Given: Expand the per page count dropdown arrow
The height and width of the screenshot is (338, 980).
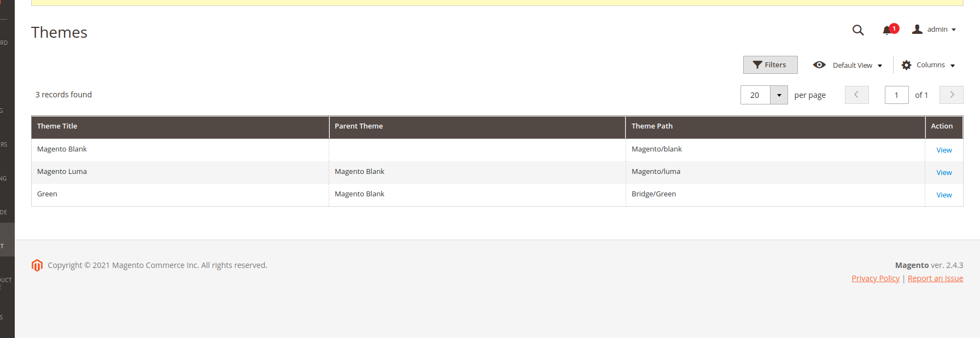Looking at the screenshot, I should click(x=779, y=95).
